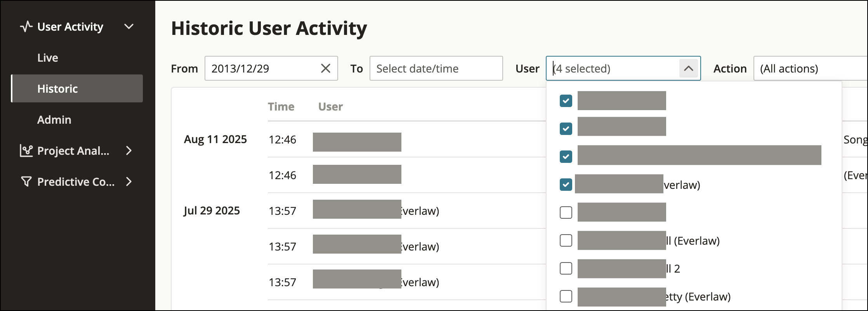Click the Historic User Activity page title
Viewport: 868px width, 311px height.
[x=269, y=28]
